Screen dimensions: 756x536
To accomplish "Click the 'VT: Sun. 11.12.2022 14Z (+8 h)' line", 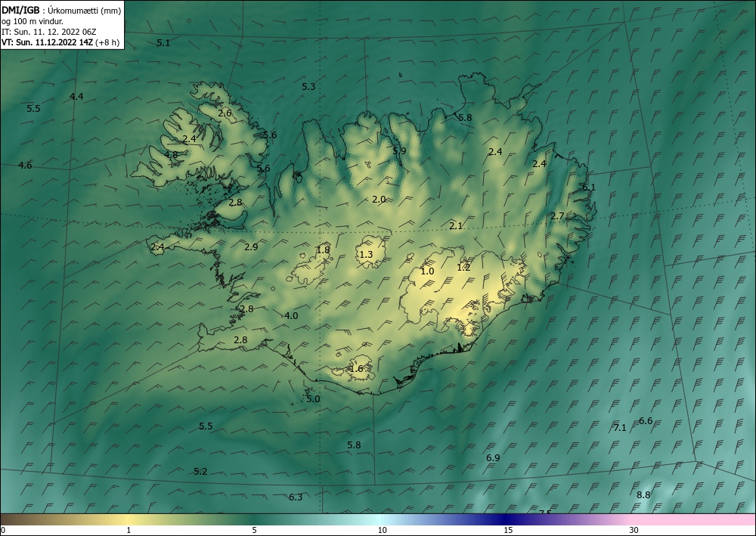I will click(x=60, y=42).
